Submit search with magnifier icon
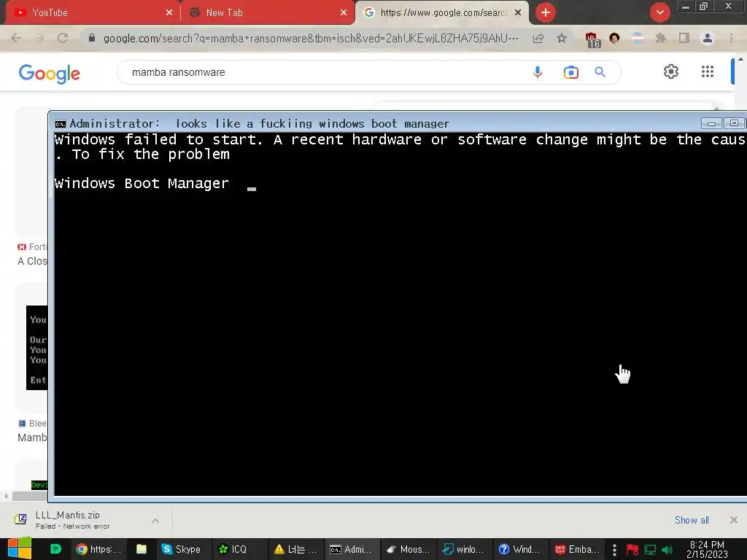Viewport: 747px width, 560px height. (x=600, y=72)
